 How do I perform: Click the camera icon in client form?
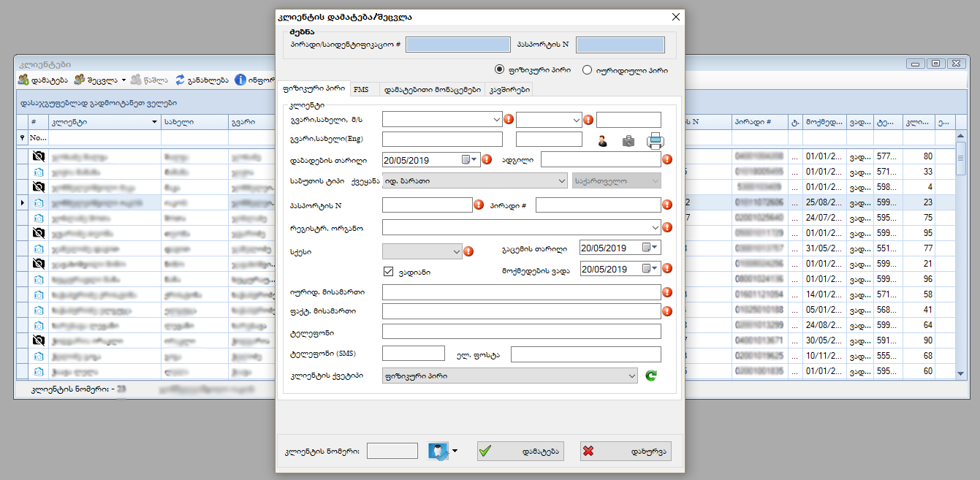click(x=628, y=141)
